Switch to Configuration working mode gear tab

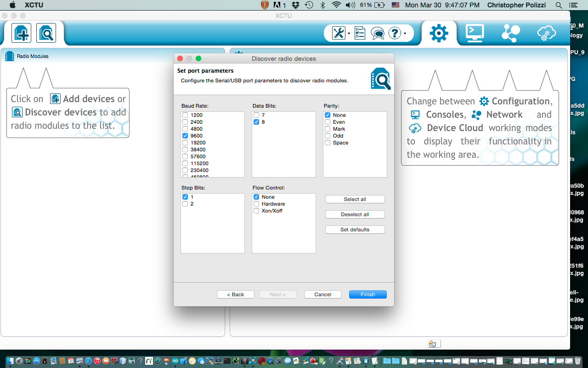[439, 33]
